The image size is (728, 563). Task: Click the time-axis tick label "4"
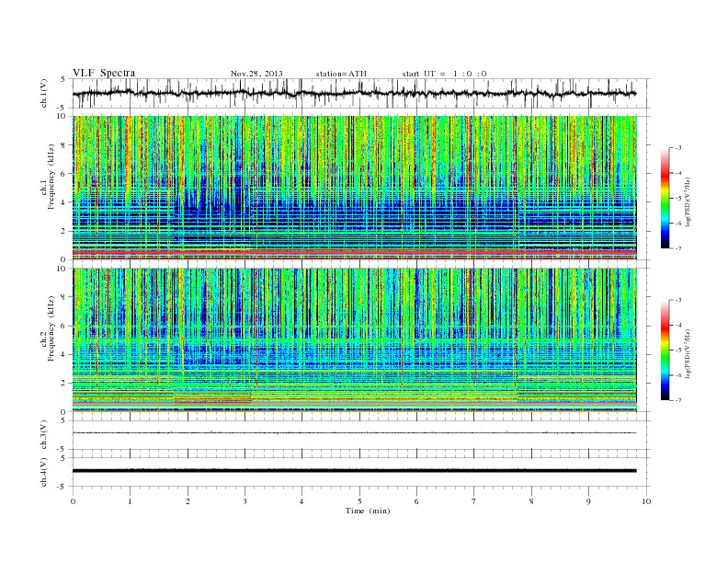point(301,501)
